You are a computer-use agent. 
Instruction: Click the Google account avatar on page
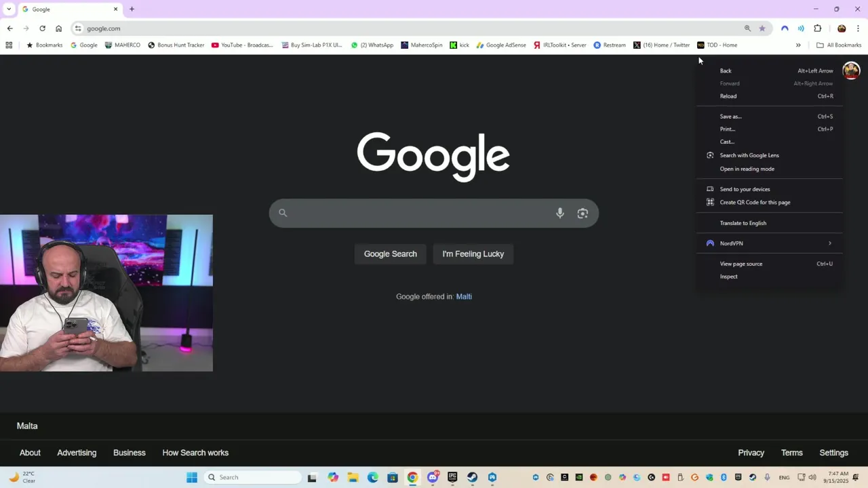point(851,70)
